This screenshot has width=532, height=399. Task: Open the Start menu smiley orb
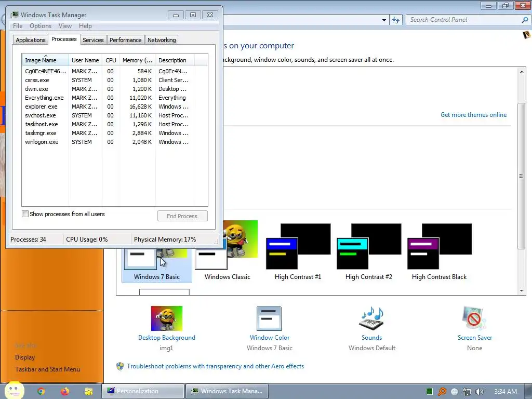click(14, 391)
